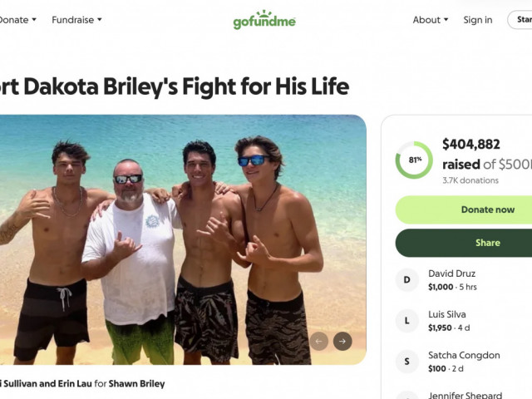Expand the Donate dropdown menu
Viewport: 532px width, 399px height.
(17, 19)
